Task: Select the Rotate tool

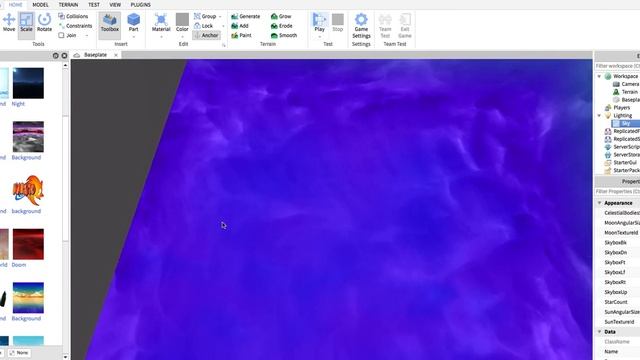Action: [44, 22]
